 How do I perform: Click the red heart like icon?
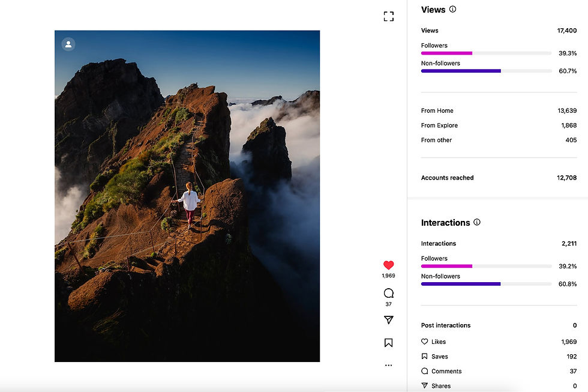(389, 265)
